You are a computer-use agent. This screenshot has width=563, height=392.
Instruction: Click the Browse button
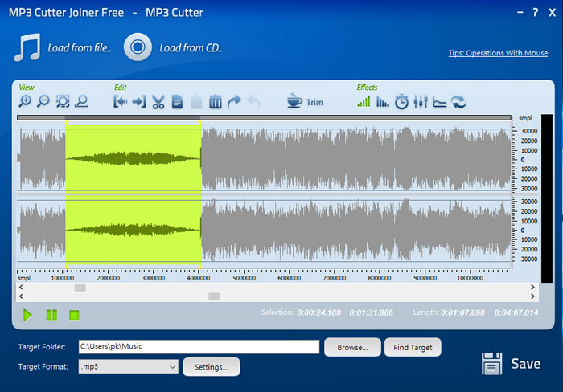(352, 347)
